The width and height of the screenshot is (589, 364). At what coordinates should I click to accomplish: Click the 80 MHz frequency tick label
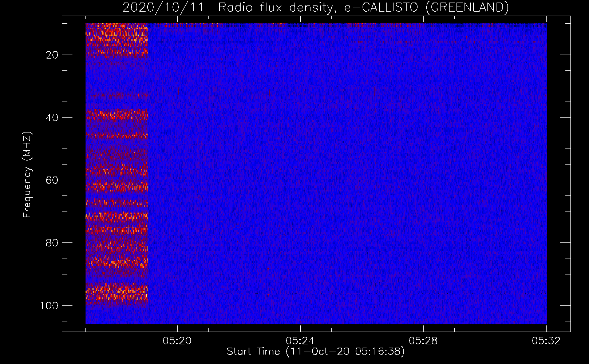(x=52, y=243)
